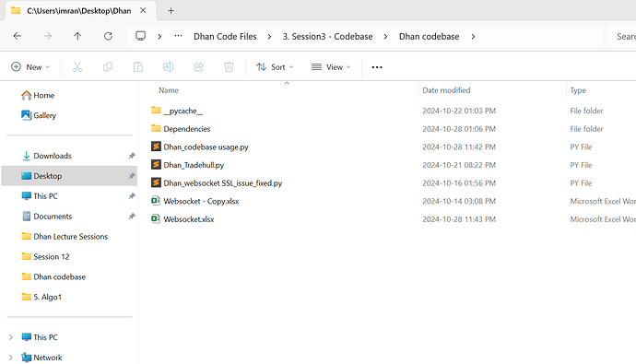Expand the Network tree node
Screen dimensions: 636x364
point(11,358)
